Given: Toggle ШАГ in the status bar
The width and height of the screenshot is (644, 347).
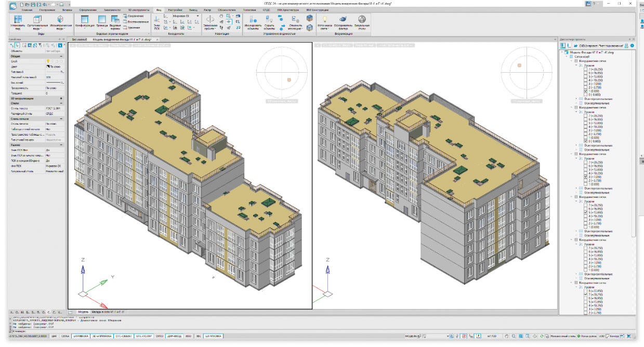Looking at the screenshot, I should [54, 337].
